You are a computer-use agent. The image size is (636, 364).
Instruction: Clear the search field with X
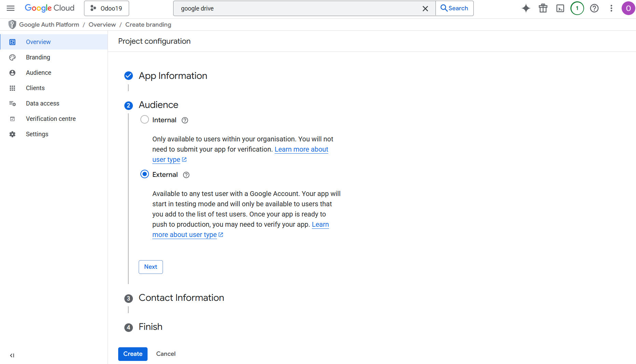coord(425,9)
